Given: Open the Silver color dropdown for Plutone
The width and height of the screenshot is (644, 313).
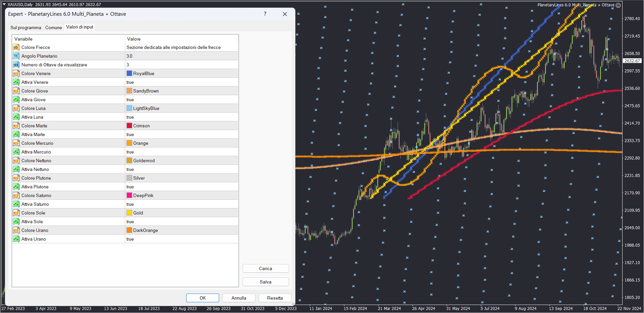Looking at the screenshot, I should [x=182, y=178].
